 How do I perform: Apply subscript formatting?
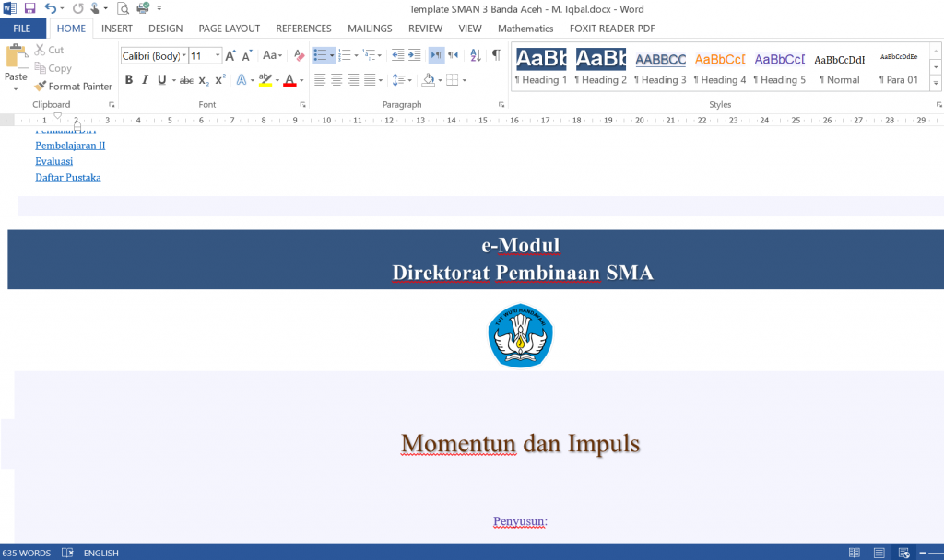point(204,80)
